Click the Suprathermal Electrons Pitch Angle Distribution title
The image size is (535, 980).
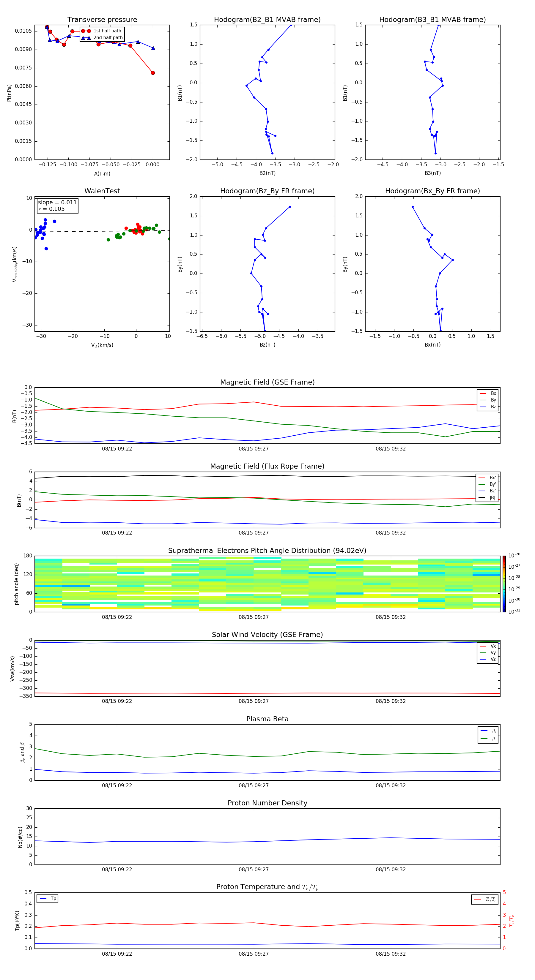point(267,551)
